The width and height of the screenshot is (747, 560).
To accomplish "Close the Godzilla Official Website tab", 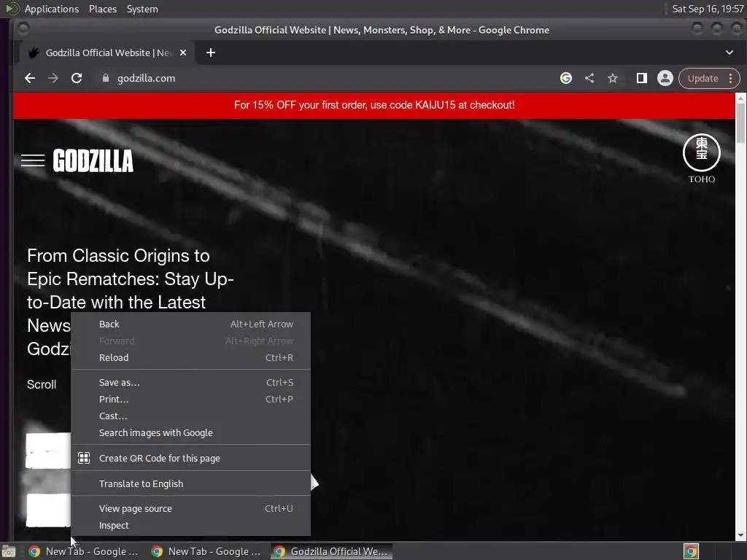I will pos(183,52).
